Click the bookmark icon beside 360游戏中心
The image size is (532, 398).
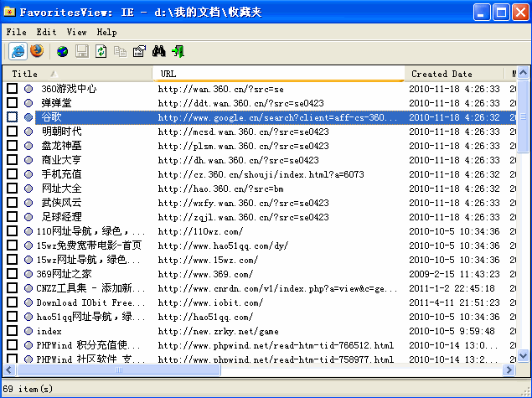coord(28,89)
